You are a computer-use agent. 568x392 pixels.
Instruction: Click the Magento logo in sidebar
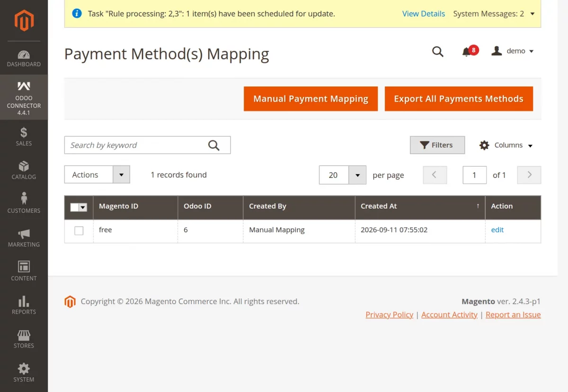click(x=24, y=20)
